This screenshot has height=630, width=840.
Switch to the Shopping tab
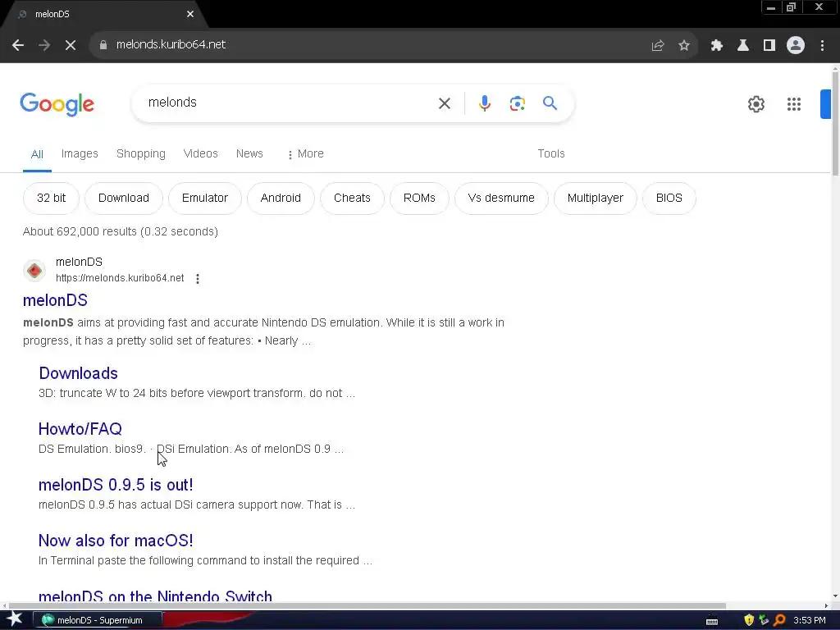(141, 153)
